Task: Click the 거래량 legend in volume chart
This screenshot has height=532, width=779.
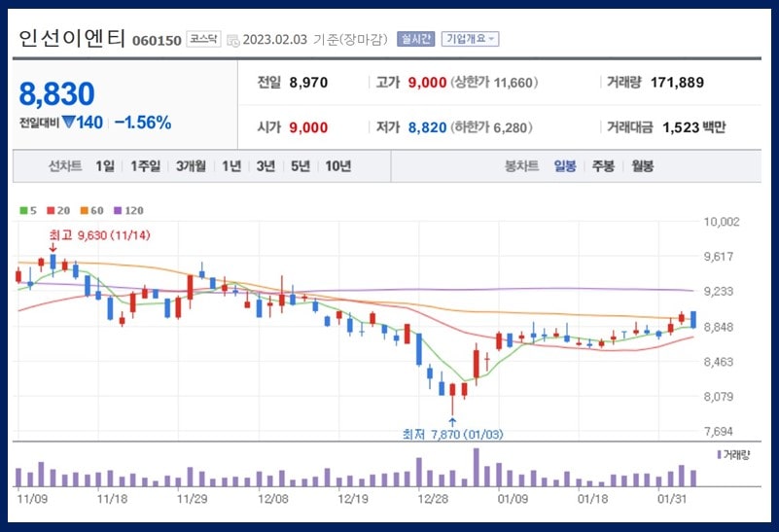Action: (734, 454)
